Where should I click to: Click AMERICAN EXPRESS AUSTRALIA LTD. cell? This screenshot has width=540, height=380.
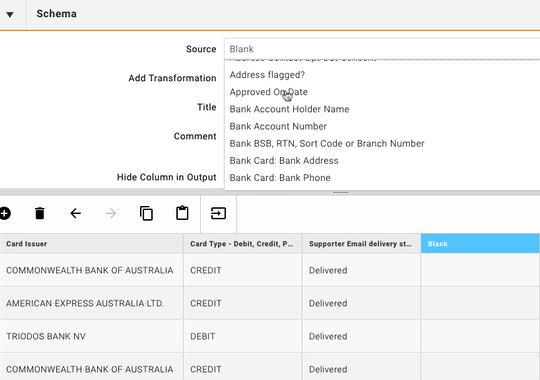click(92, 303)
